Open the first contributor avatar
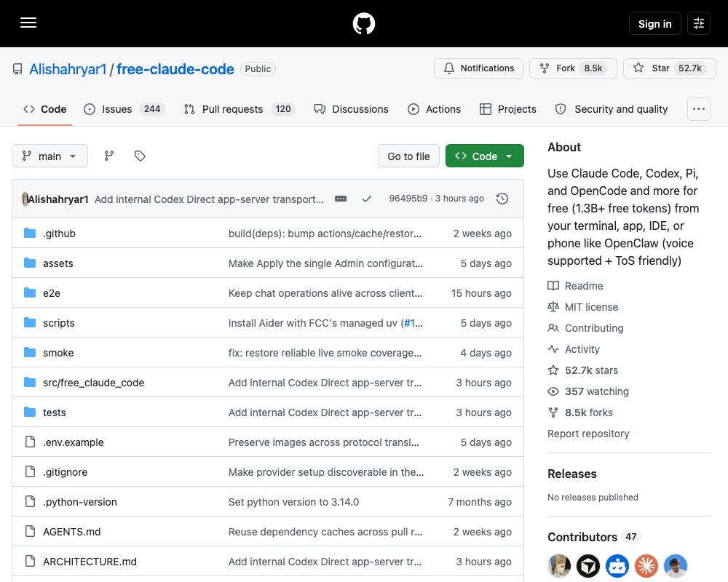 tap(559, 566)
